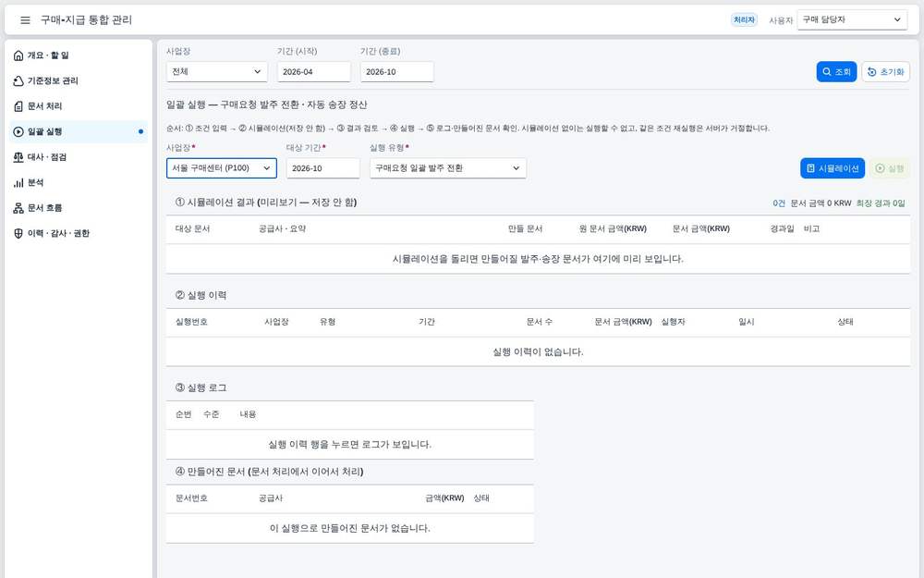Screen dimensions: 924x578
Task: Switch to 분석 page
Action: coord(79,182)
